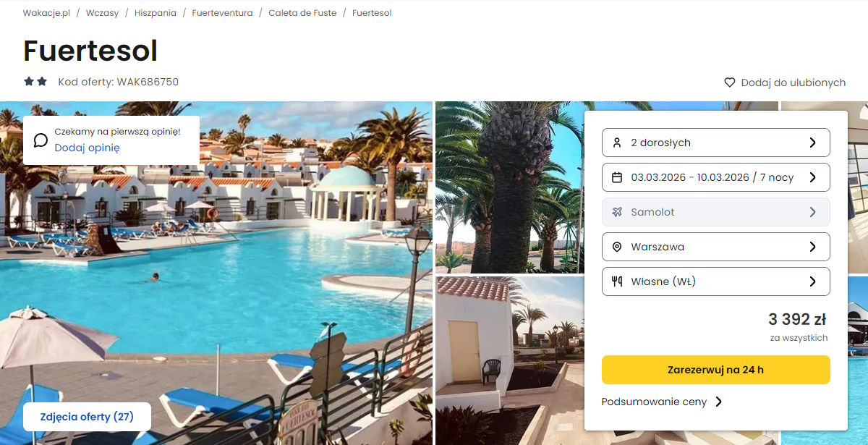Click the Zarezerwuj na 24 h button
The height and width of the screenshot is (445, 868).
715,370
